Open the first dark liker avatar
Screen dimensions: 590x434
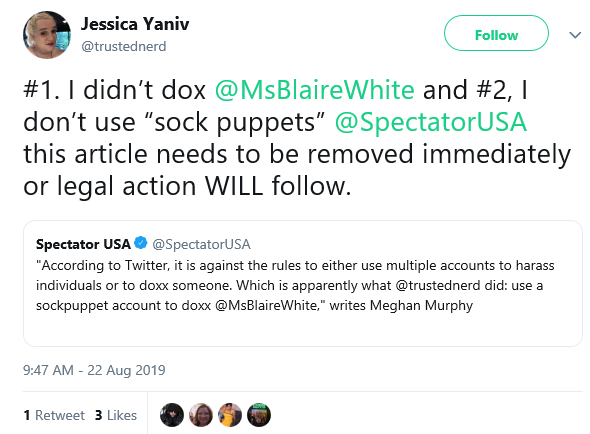(172, 415)
